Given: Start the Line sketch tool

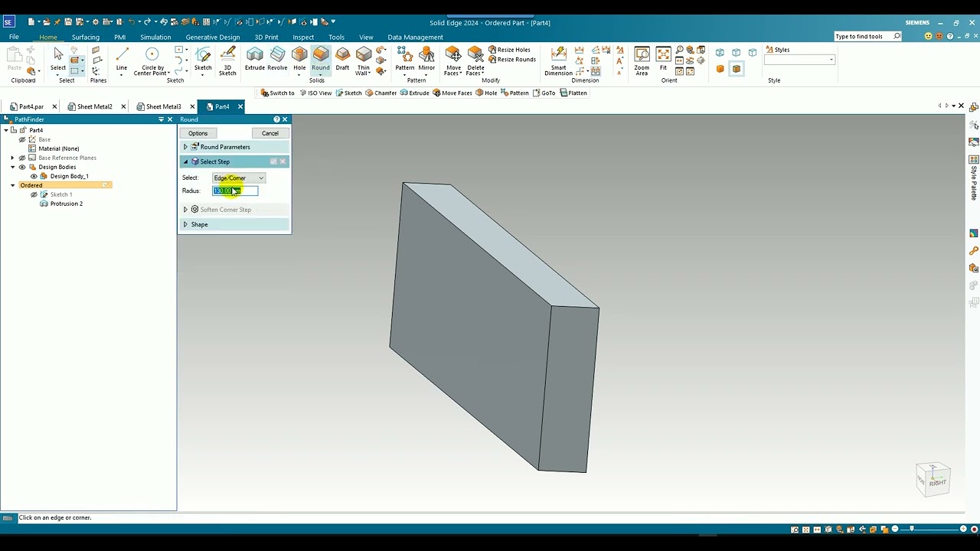Looking at the screenshot, I should point(122,60).
